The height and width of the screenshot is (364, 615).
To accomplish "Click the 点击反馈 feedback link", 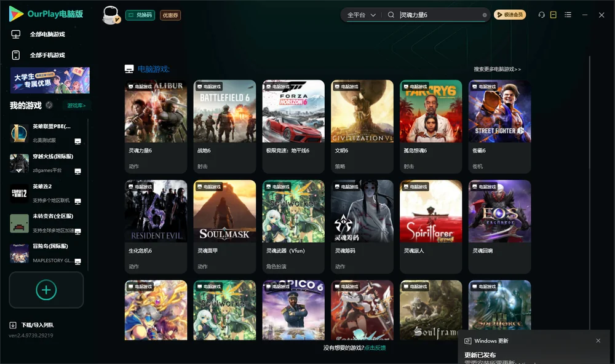I will click(x=375, y=347).
